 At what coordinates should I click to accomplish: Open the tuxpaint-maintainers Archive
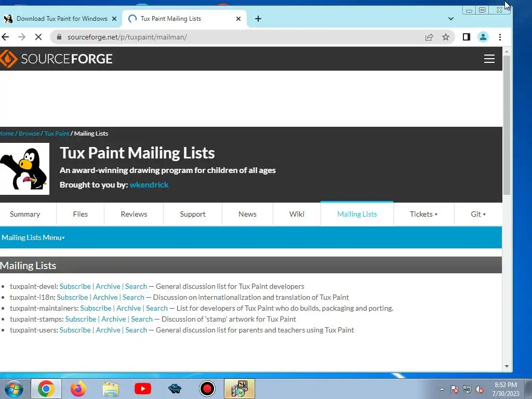click(129, 308)
